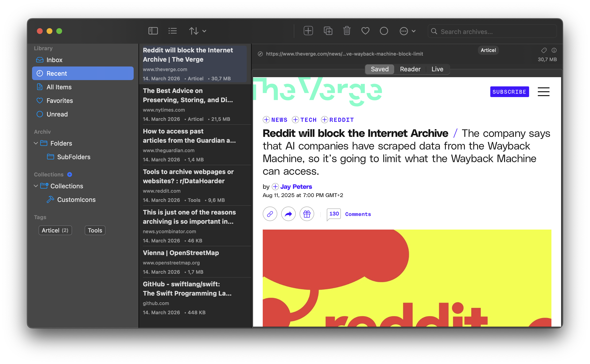
Task: Click the Search archives field
Action: [x=492, y=31]
